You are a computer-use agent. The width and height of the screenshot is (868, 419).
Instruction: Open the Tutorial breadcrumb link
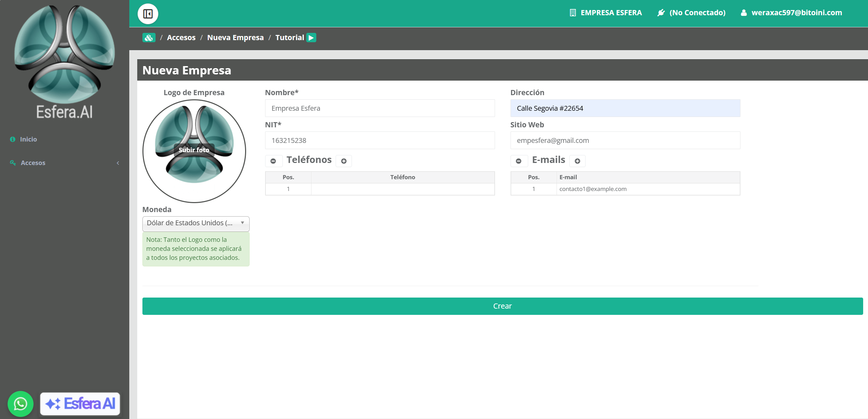click(290, 38)
